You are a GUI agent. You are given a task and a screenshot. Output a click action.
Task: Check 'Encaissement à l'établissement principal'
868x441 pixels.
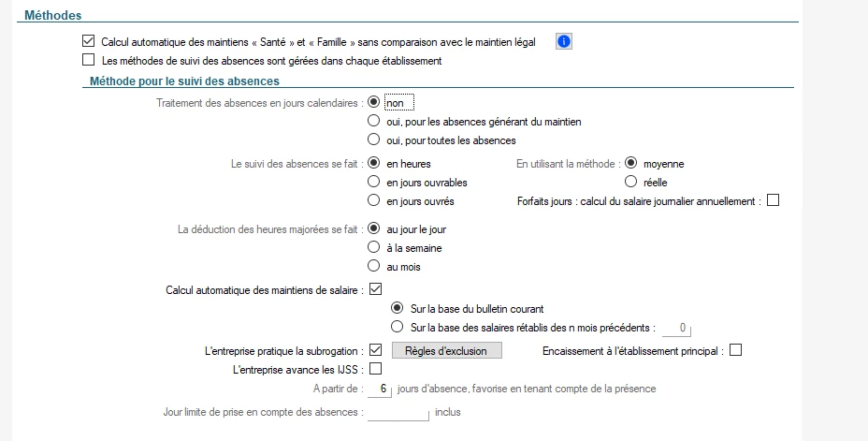734,351
